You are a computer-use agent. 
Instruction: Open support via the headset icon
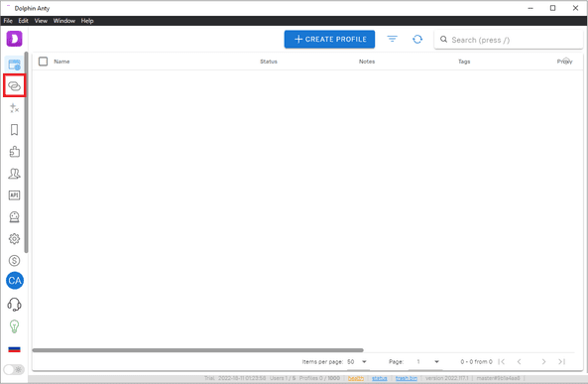point(14,305)
